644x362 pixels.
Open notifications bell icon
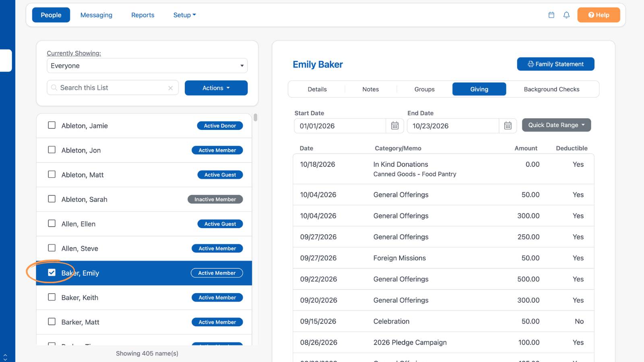click(566, 15)
